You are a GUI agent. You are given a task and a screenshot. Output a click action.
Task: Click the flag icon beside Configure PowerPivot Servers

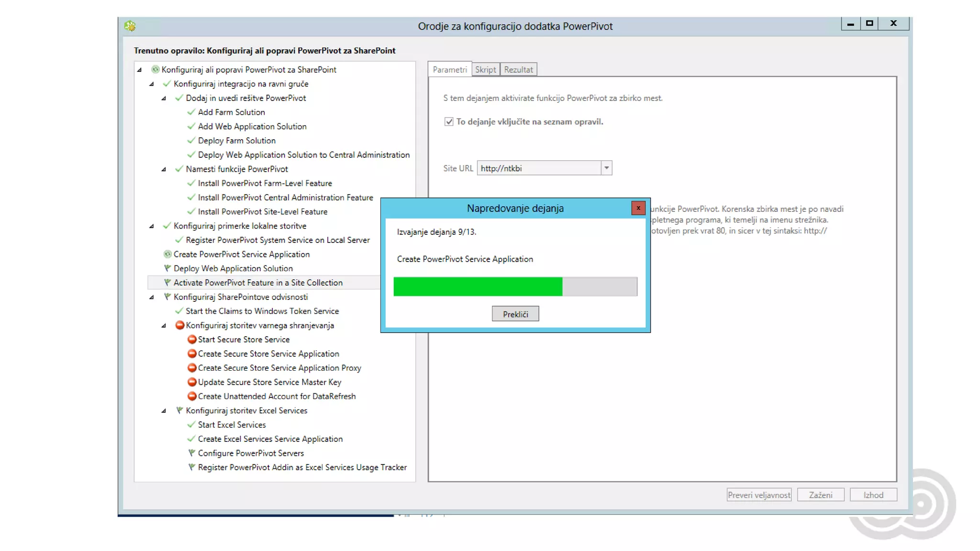click(x=191, y=453)
